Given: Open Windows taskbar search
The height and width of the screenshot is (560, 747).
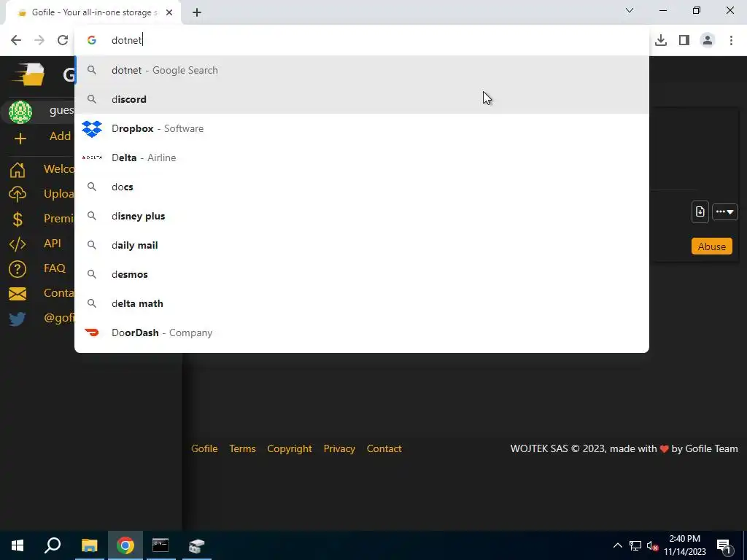Looking at the screenshot, I should click(x=53, y=545).
